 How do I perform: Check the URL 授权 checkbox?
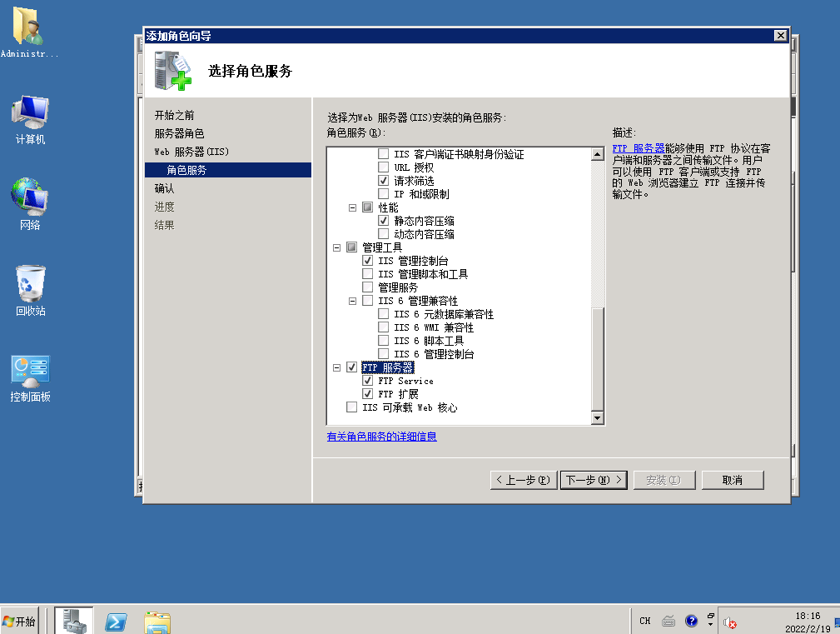coord(383,167)
